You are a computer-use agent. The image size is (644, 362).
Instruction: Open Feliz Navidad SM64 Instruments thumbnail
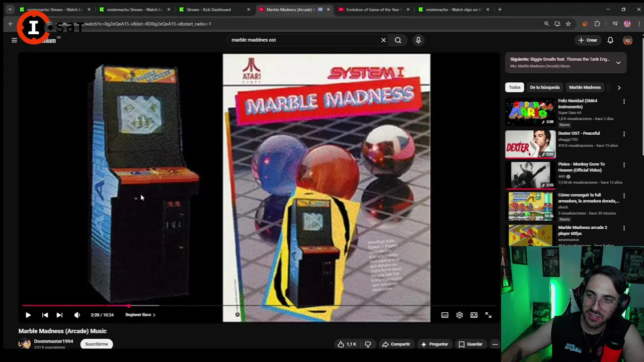click(531, 112)
